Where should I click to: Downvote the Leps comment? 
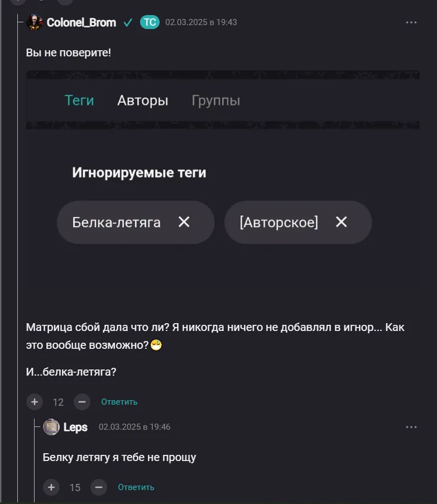[98, 487]
